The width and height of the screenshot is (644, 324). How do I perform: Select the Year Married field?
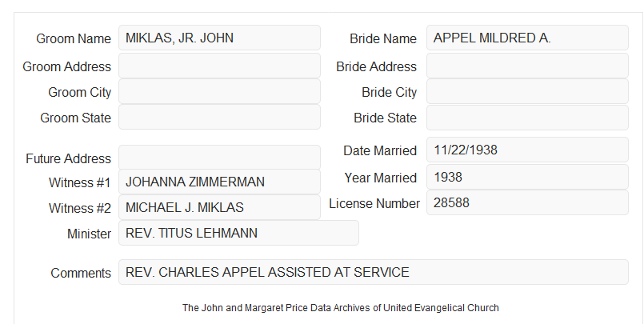pos(527,177)
